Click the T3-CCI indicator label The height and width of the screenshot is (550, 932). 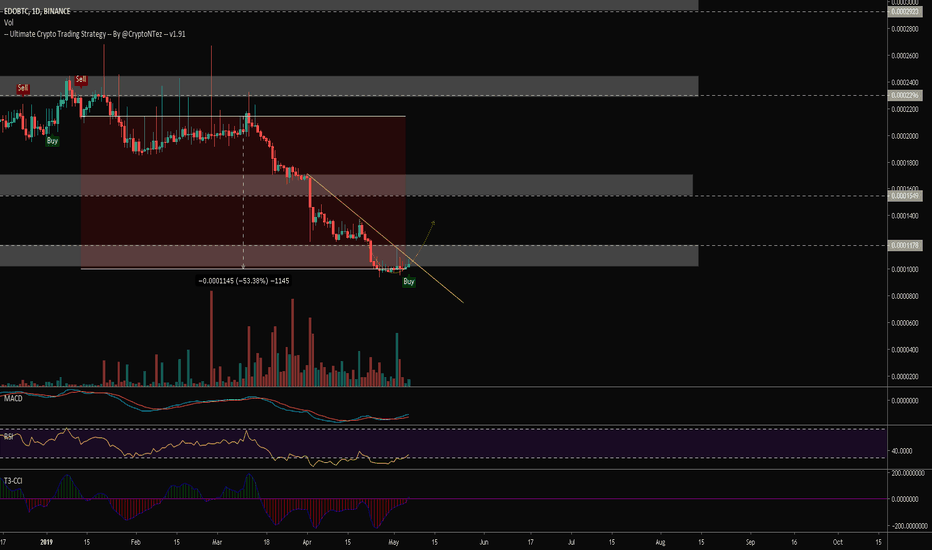(x=13, y=480)
